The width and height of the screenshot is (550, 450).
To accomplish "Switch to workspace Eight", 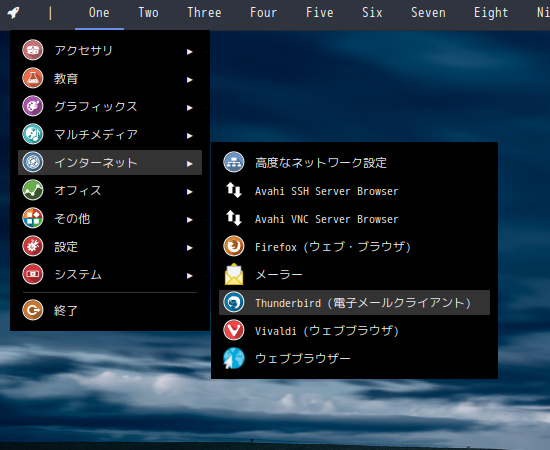I will point(491,13).
